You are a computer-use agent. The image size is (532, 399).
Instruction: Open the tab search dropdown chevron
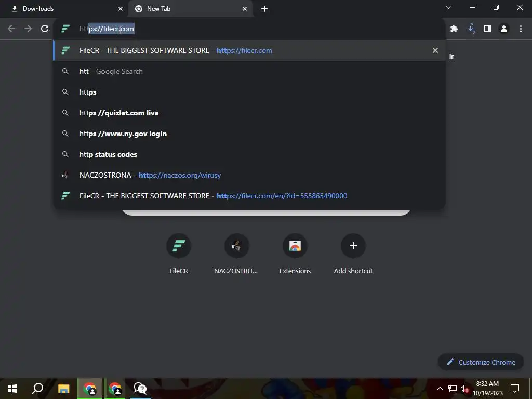click(448, 7)
